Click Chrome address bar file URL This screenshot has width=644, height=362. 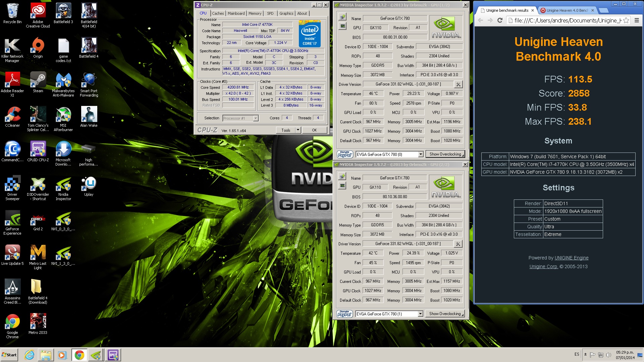tap(568, 20)
